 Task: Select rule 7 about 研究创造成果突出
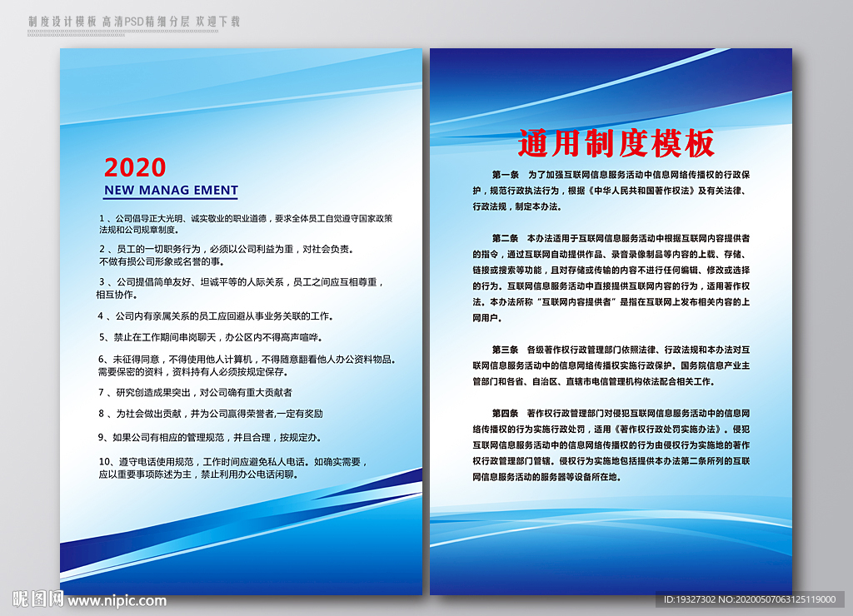pos(195,392)
